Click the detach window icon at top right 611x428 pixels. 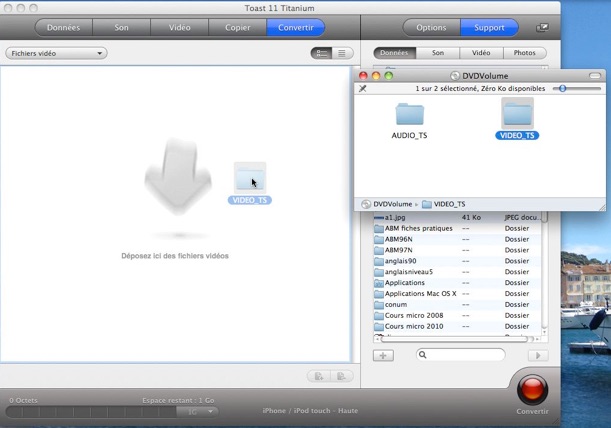[x=542, y=28]
